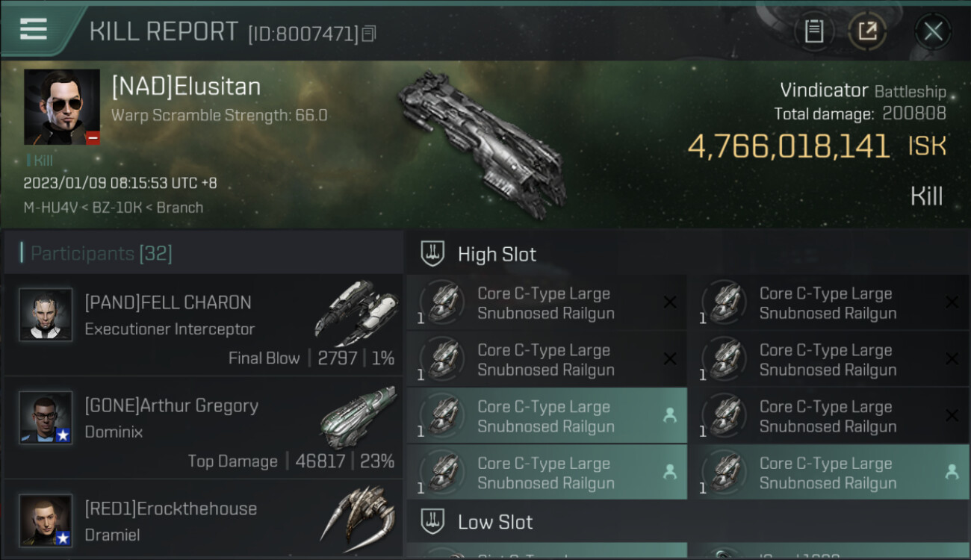The width and height of the screenshot is (971, 560).
Task: Click the High Slot section icon
Action: 432,254
